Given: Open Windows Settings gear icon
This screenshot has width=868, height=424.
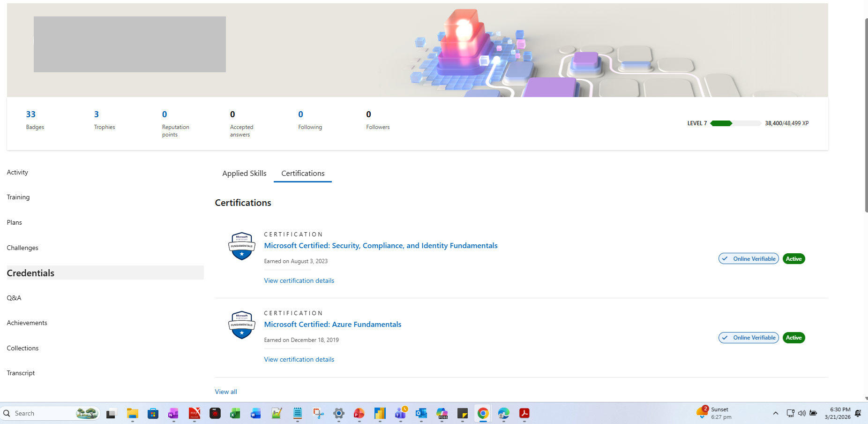Looking at the screenshot, I should (339, 413).
